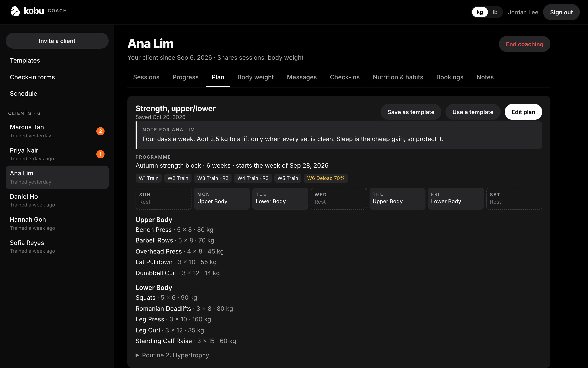Click the Sign out button
The height and width of the screenshot is (368, 588).
pos(561,12)
